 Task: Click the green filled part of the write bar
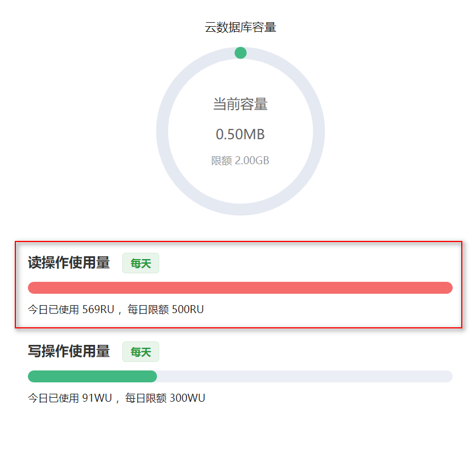tap(92, 376)
